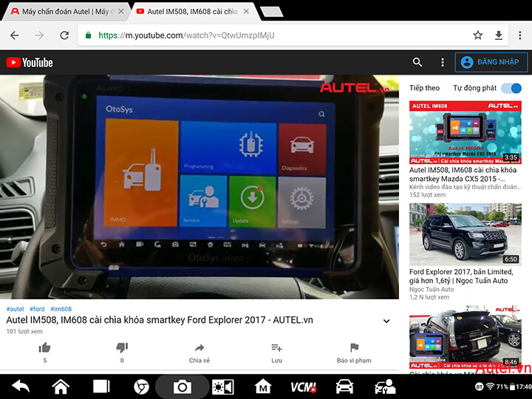Dislike the video with thumbs-down icon
532x399 pixels.
(122, 347)
